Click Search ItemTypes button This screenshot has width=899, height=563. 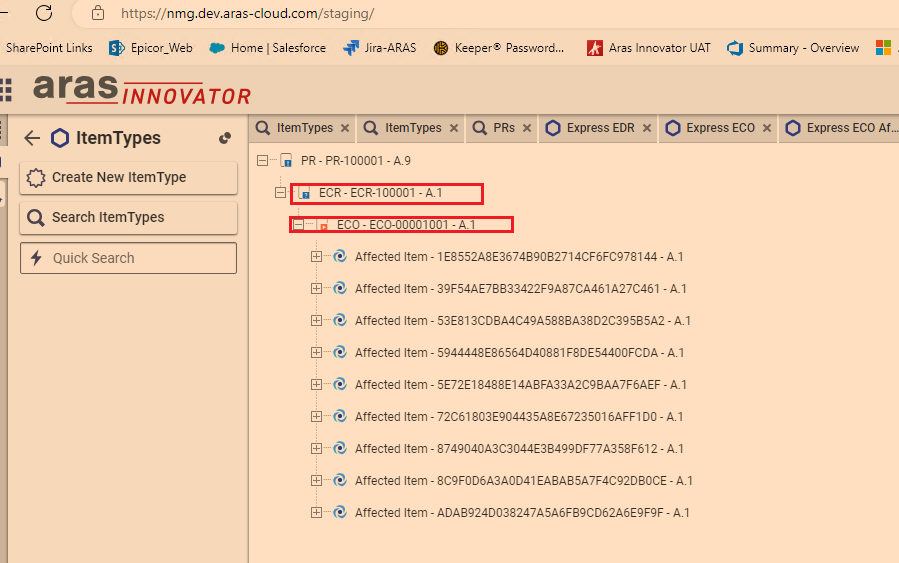(128, 217)
